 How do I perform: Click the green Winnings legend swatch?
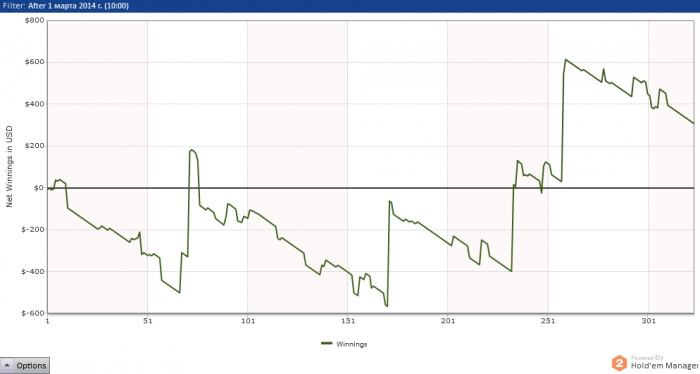327,344
